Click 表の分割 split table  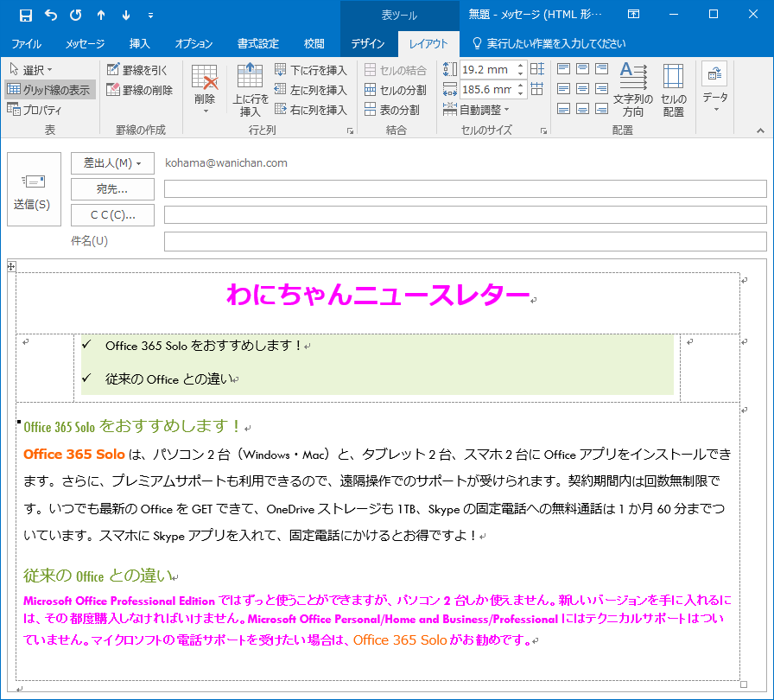(392, 110)
